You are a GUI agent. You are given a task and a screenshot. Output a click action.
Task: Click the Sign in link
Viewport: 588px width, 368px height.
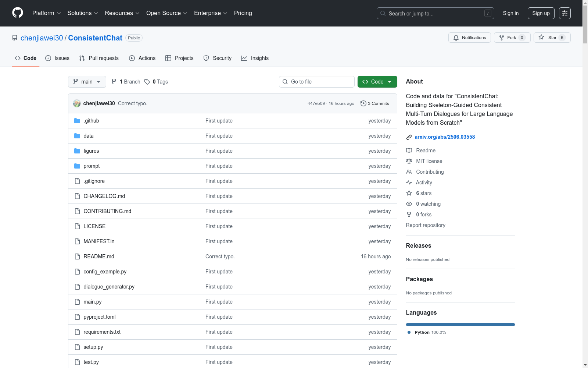coord(511,13)
